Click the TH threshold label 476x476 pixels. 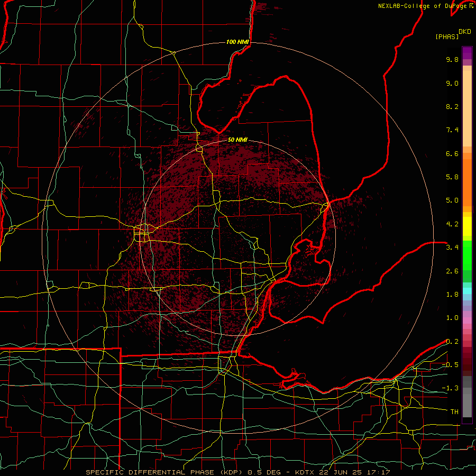click(454, 412)
